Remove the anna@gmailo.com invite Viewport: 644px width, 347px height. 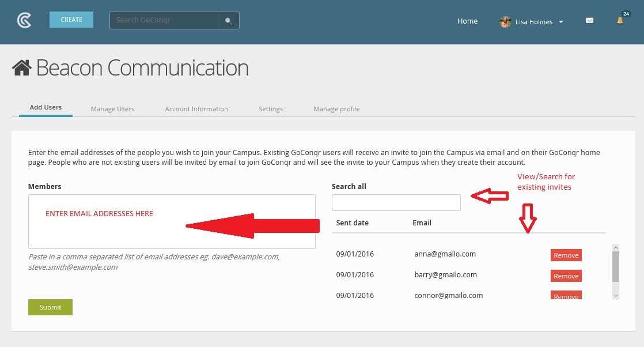pyautogui.click(x=566, y=255)
